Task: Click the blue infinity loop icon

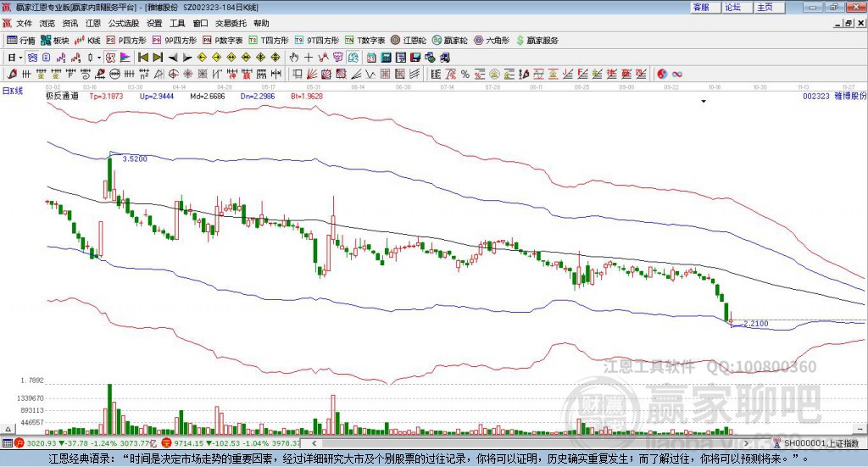Action: (677, 74)
